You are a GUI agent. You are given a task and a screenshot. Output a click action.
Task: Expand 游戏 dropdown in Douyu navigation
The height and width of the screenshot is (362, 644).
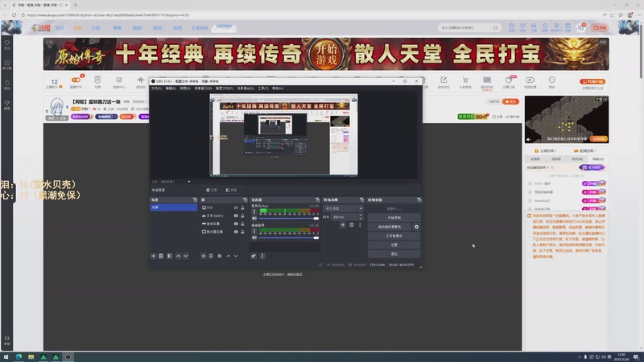point(158,28)
